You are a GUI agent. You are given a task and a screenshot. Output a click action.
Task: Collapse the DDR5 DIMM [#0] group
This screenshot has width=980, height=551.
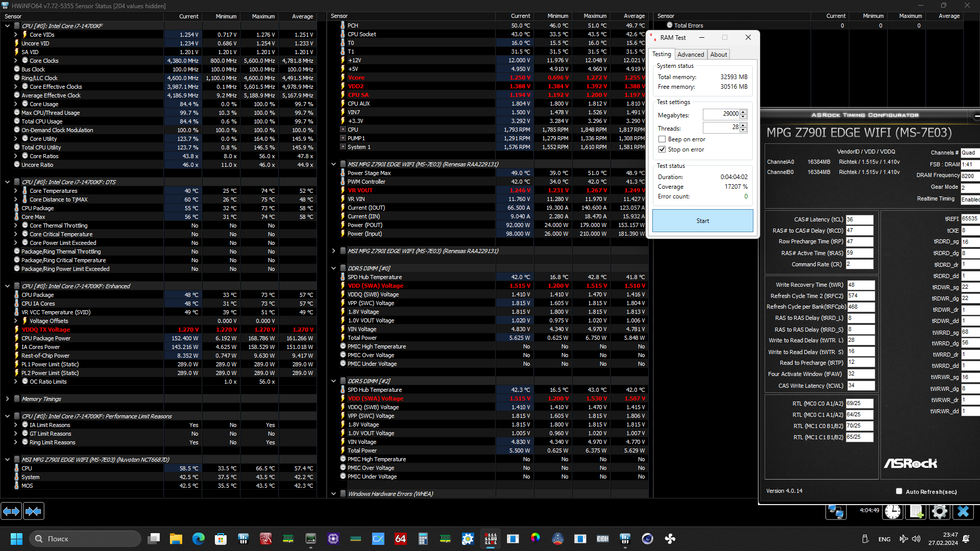pyautogui.click(x=333, y=268)
